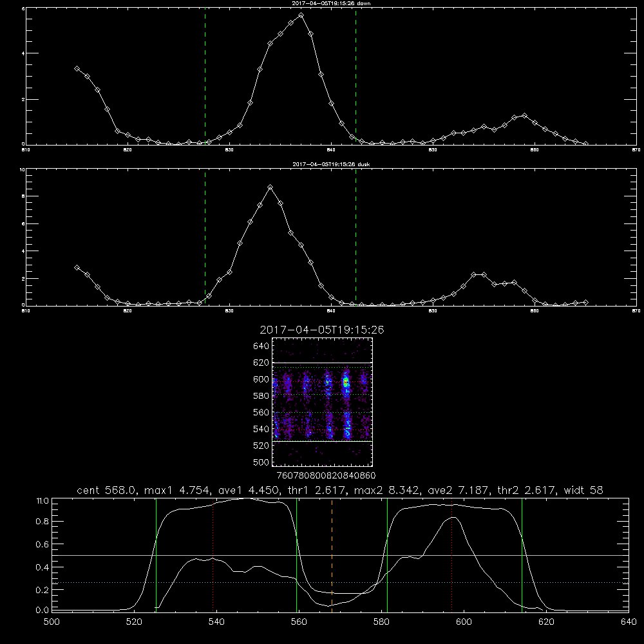Select 'max1 4.754' in the stats line
644x644 pixels.
(x=175, y=490)
